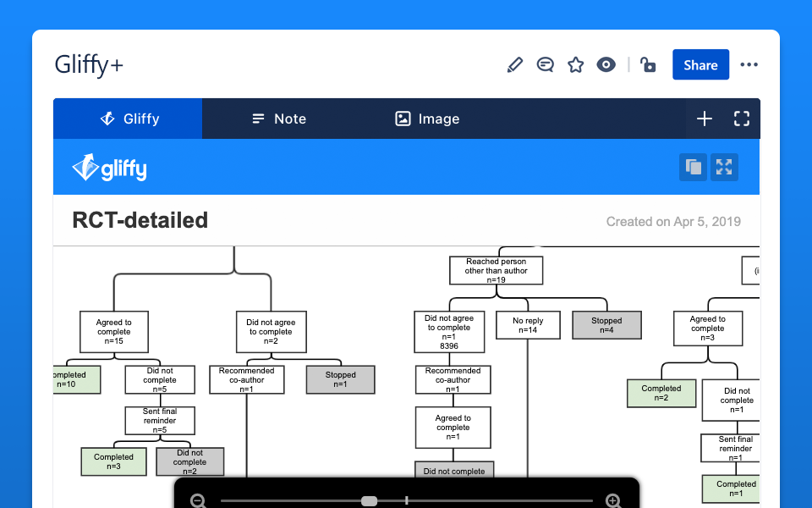Toggle the page restrictions lock
The image size is (812, 508).
point(649,65)
